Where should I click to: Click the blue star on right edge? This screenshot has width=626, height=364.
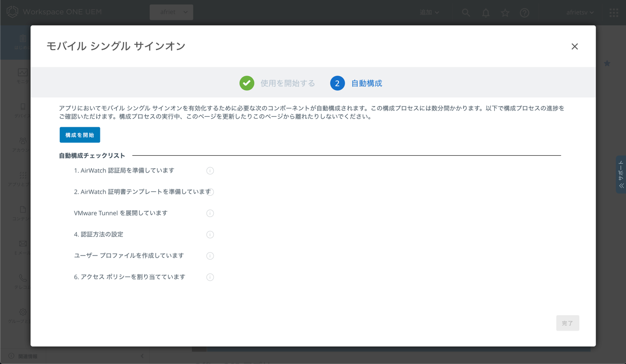[607, 63]
